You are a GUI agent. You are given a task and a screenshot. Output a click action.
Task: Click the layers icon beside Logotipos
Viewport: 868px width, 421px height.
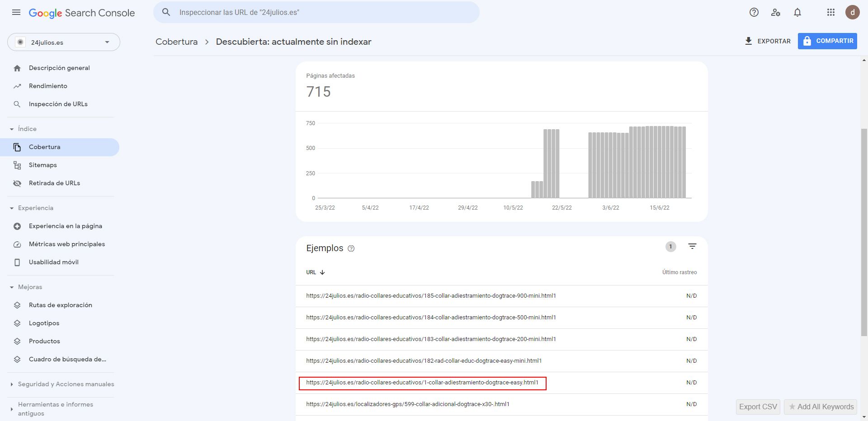[17, 323]
